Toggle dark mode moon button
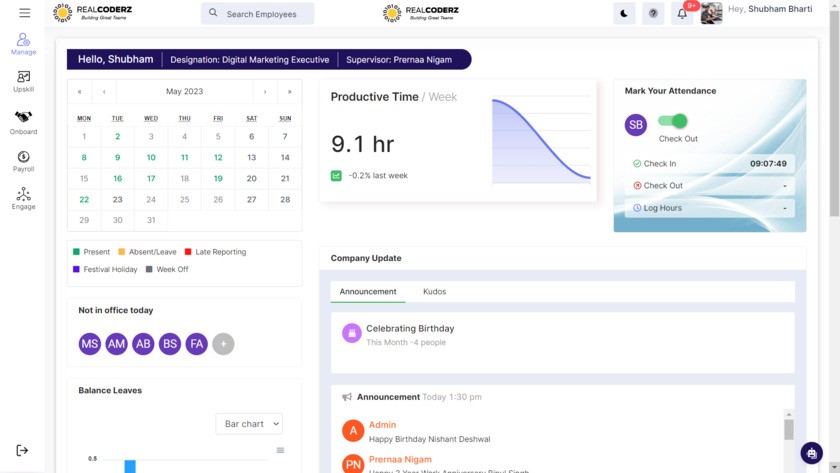The image size is (840, 473). point(624,14)
